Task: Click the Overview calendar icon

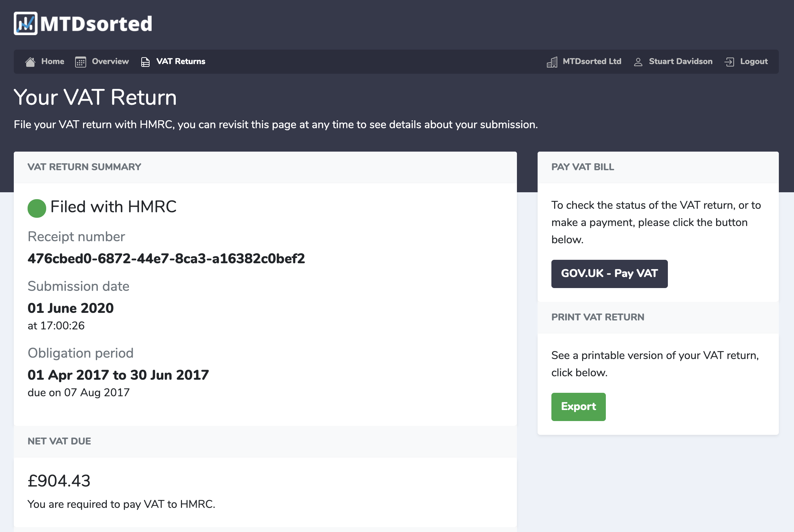Action: (81, 62)
